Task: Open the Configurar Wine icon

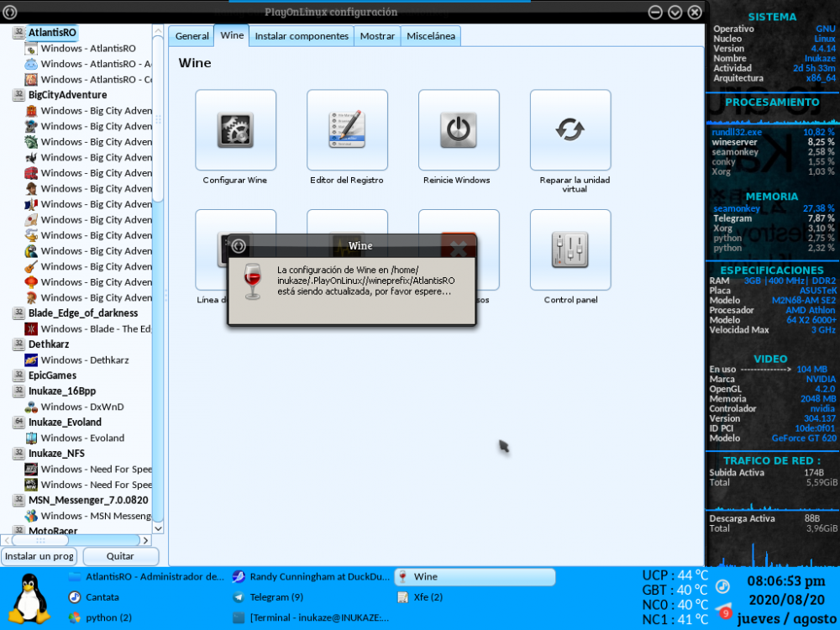Action: tap(235, 130)
